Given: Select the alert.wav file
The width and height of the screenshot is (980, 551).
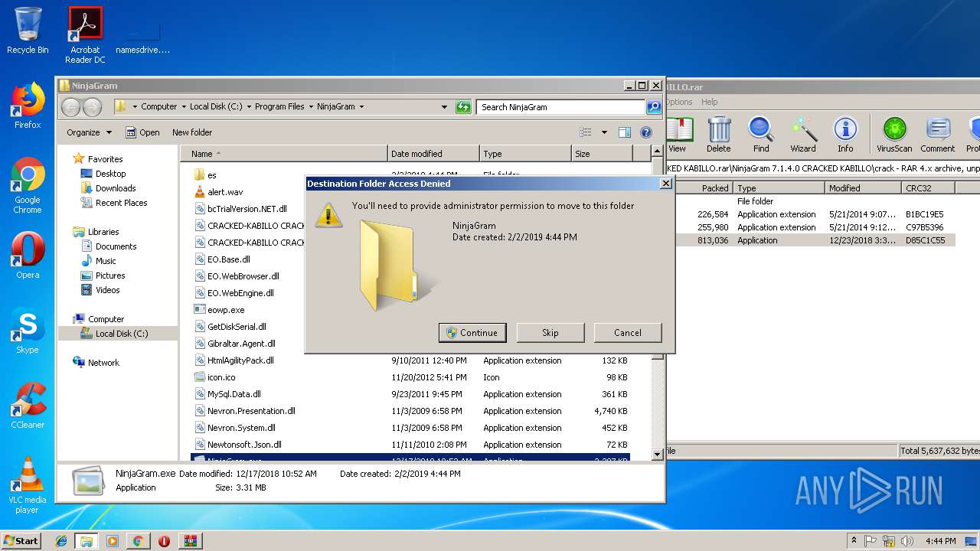Looking at the screenshot, I should [x=225, y=192].
